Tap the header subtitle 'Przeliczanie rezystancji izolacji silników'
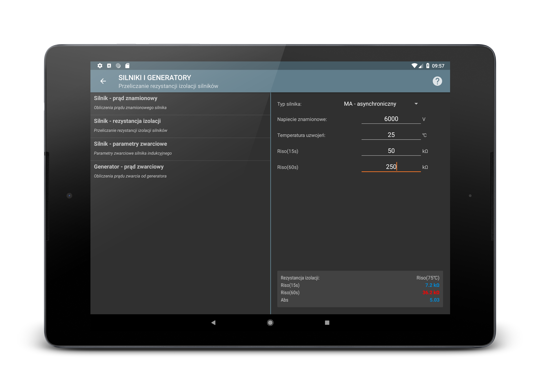Screen dimensions: 540x392 168,86
